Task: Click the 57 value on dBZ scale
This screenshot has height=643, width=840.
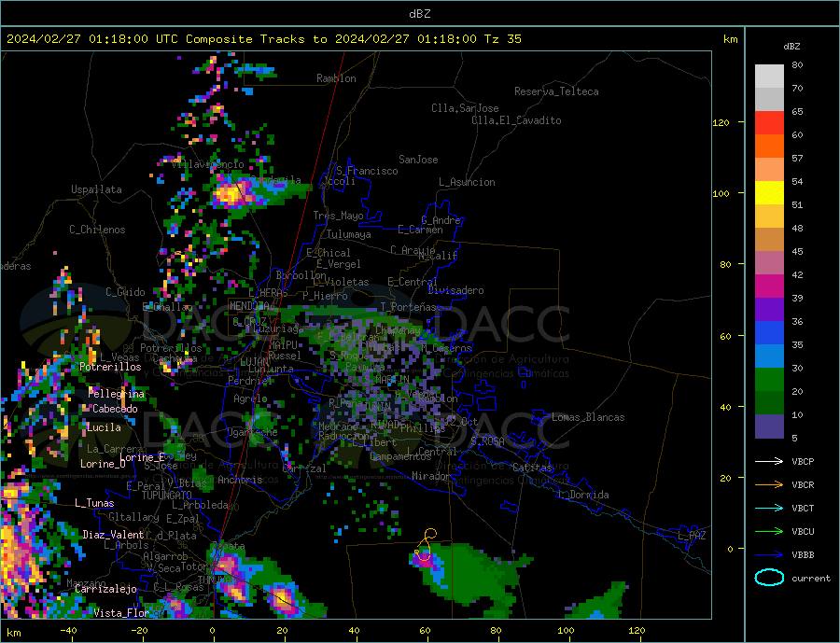Action: (x=797, y=158)
